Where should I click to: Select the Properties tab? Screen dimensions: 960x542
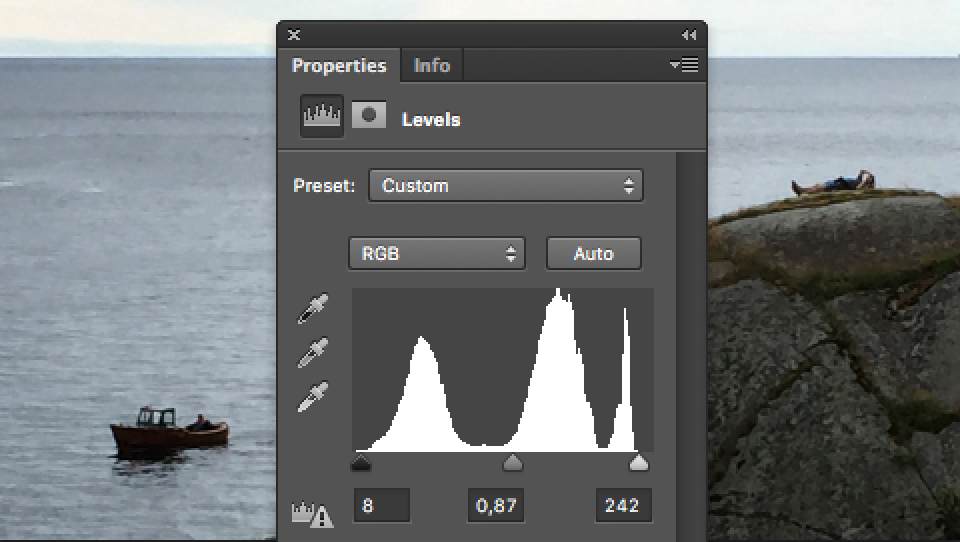click(339, 66)
